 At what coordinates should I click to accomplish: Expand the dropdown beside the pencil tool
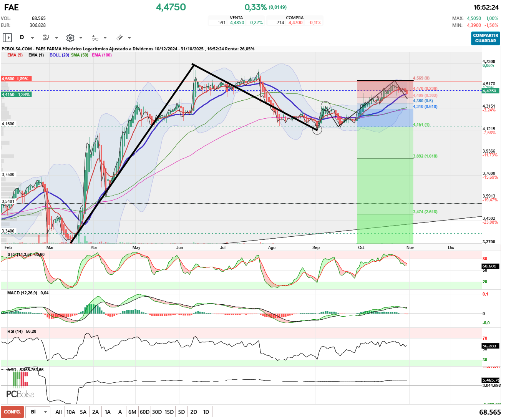(129, 38)
